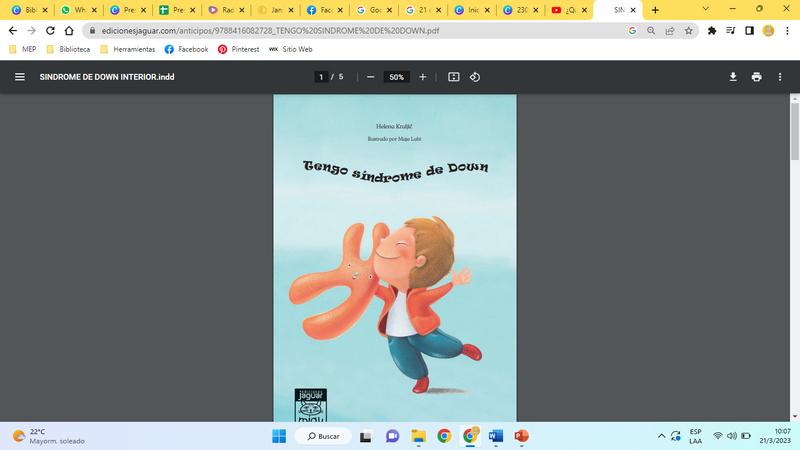The width and height of the screenshot is (800, 450).
Task: Open the Teams chat taskbar icon
Action: [x=392, y=436]
